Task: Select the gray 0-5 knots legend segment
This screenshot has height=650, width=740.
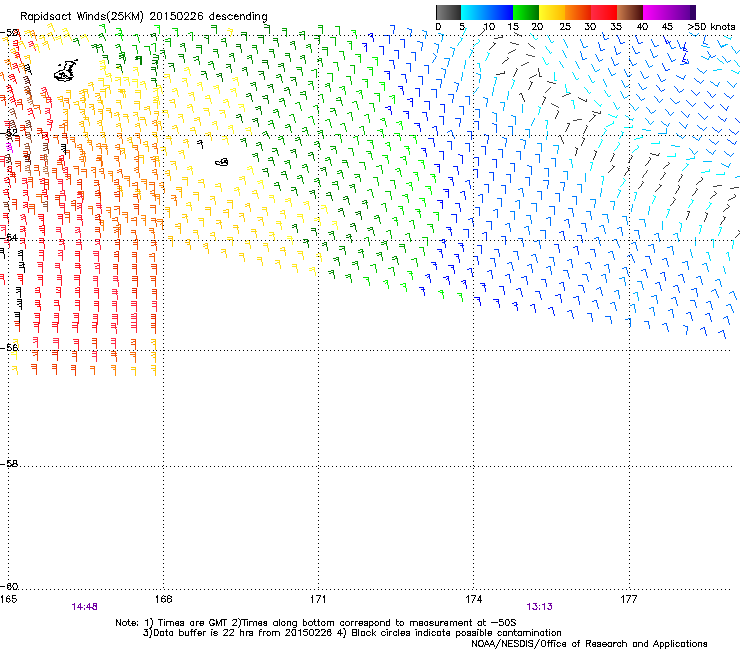Action: [448, 12]
